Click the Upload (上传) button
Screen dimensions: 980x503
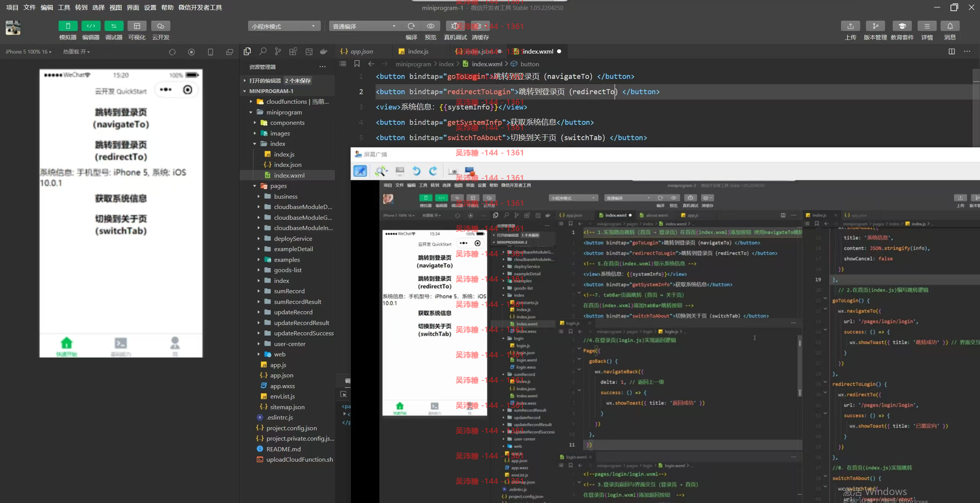click(x=850, y=26)
